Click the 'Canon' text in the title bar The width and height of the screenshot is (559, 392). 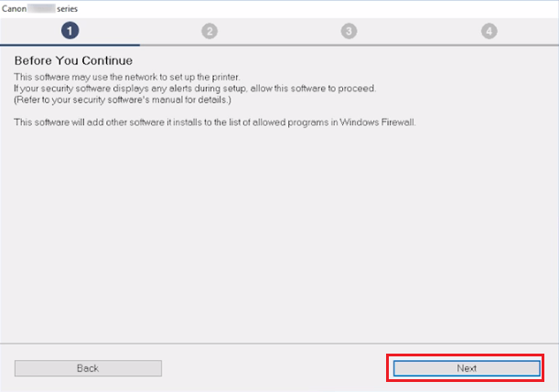point(14,9)
